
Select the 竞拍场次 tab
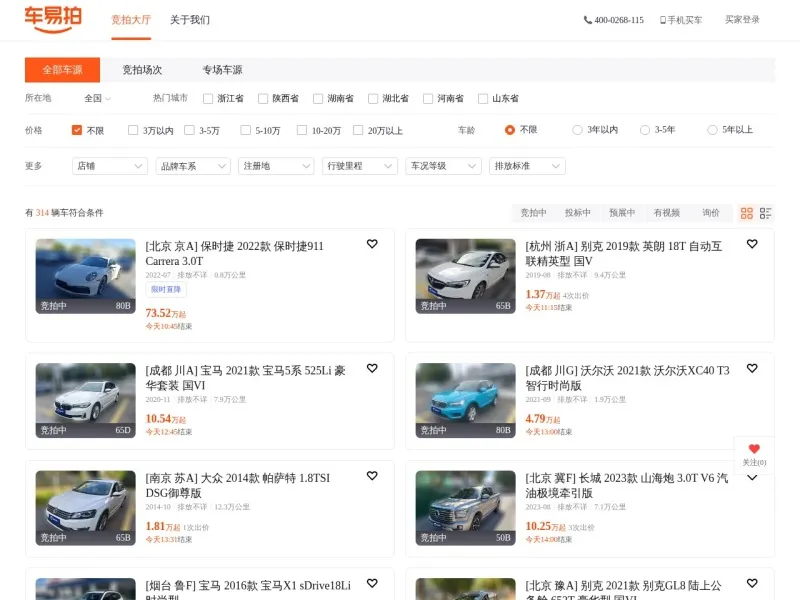pos(142,70)
